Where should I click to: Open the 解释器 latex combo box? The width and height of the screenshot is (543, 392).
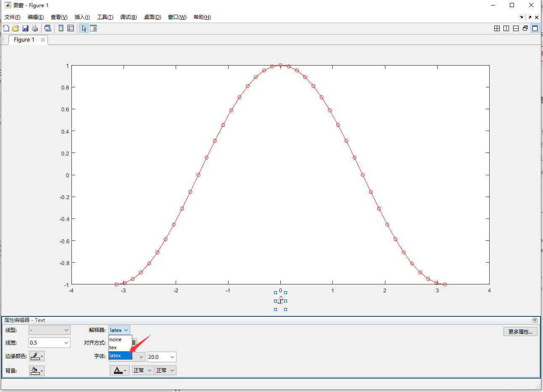[x=119, y=330]
